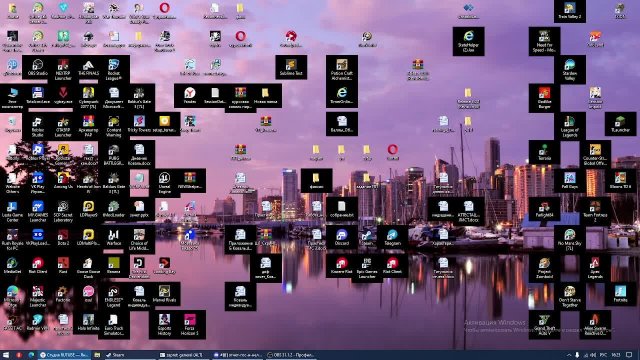
Task: Select the Rocket League shortcut
Action: (x=113, y=69)
